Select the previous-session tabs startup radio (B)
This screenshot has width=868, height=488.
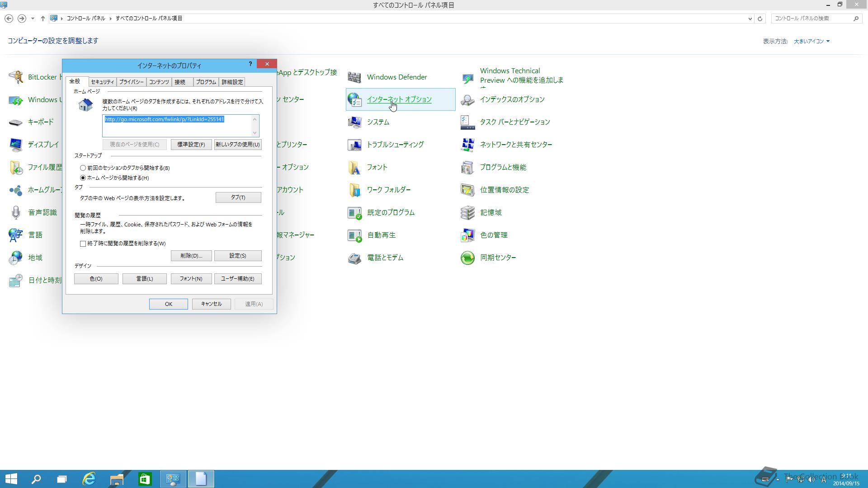point(83,168)
